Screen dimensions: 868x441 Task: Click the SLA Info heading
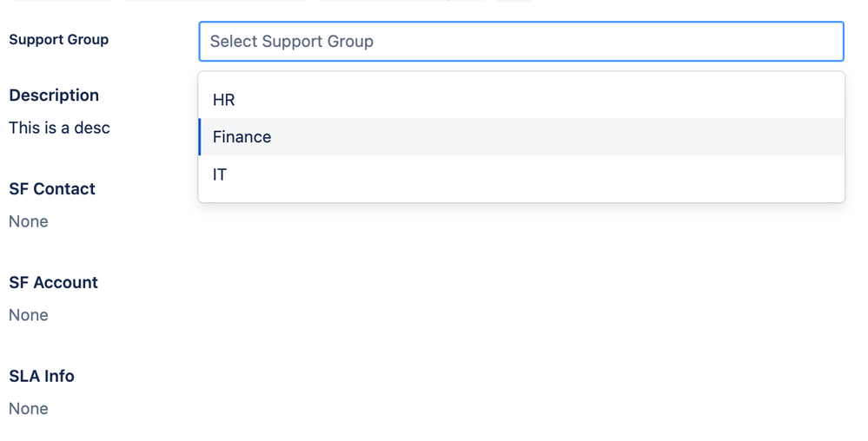click(42, 377)
